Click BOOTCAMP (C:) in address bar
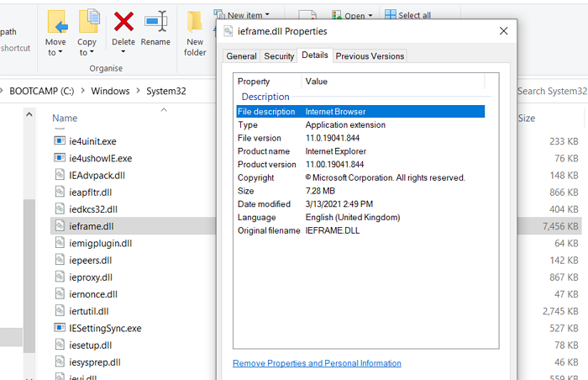Viewport: 588px width, 380px height. (42, 91)
